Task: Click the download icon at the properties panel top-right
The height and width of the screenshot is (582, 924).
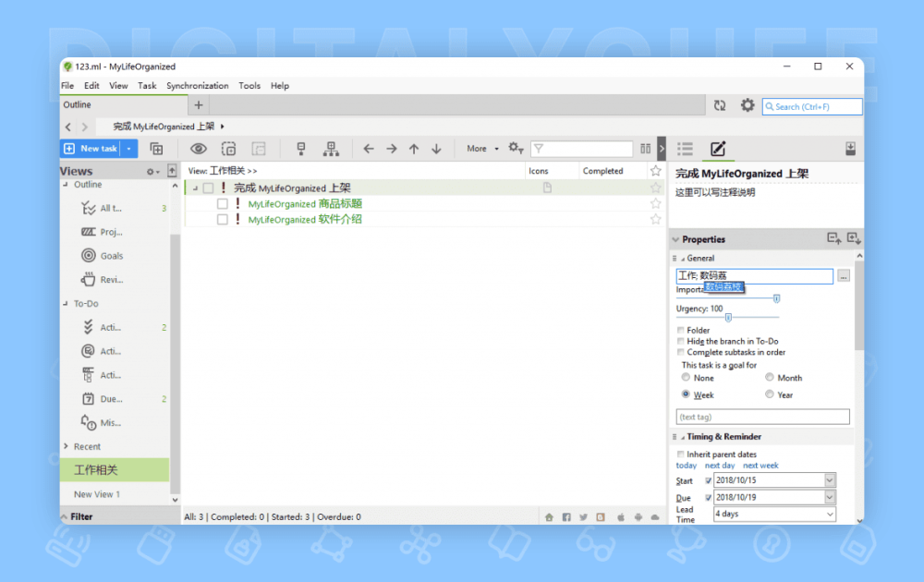Action: [x=850, y=149]
